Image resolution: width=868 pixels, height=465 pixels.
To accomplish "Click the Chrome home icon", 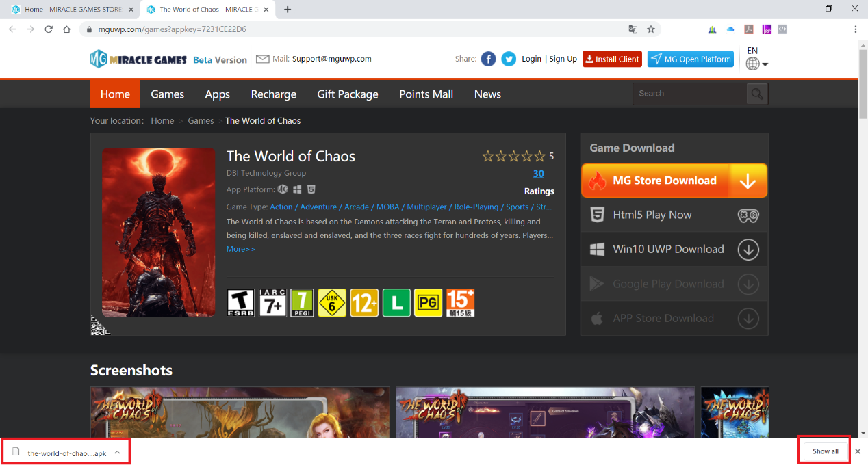I will tap(66, 29).
